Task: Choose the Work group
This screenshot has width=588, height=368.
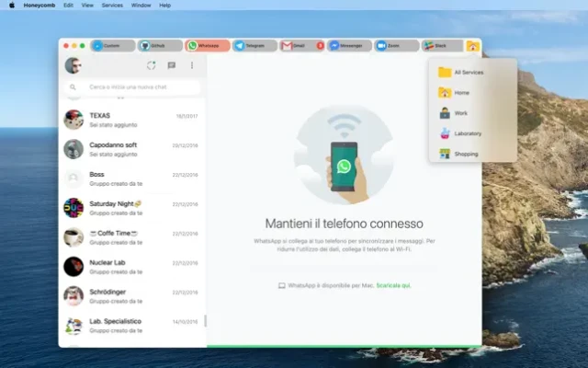Action: (x=460, y=113)
